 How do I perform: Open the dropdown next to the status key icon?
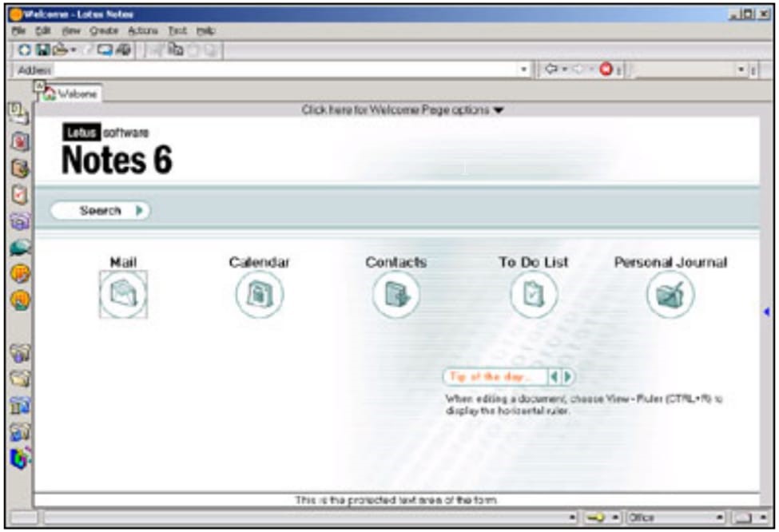coord(614,518)
